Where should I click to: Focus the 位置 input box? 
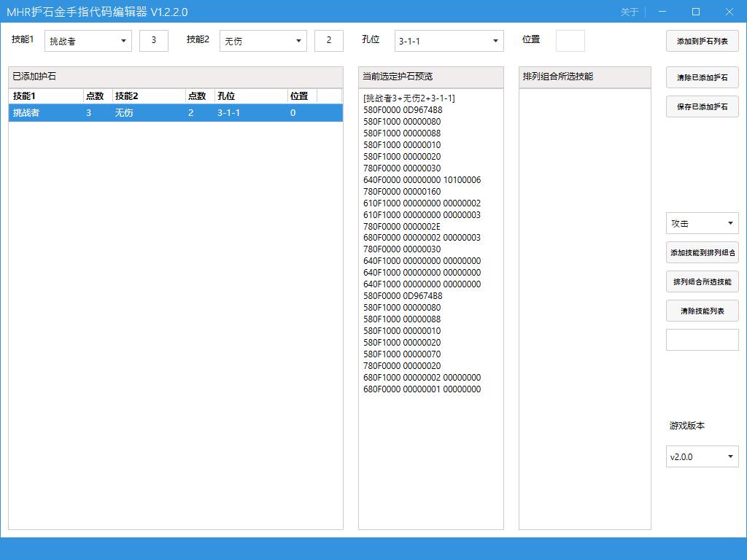click(x=570, y=41)
